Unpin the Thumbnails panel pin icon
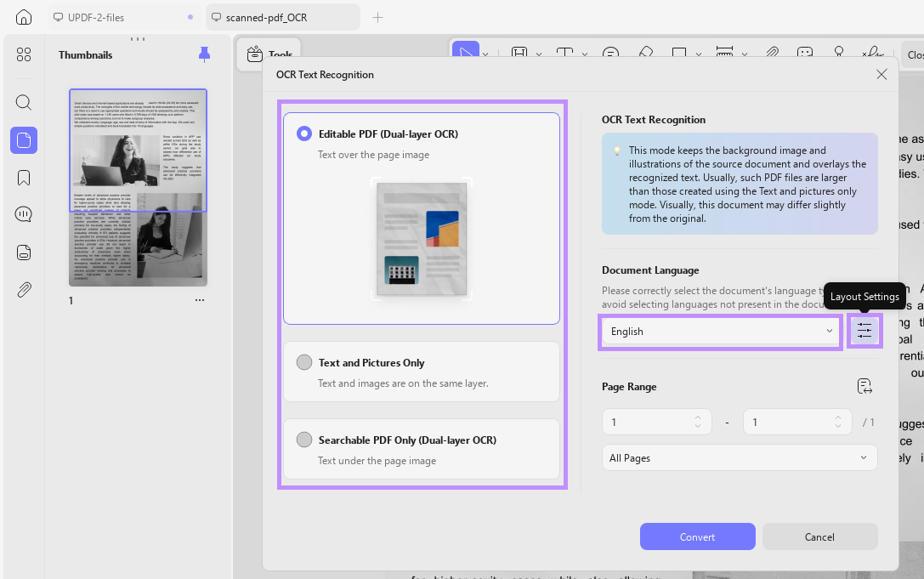 [x=204, y=54]
